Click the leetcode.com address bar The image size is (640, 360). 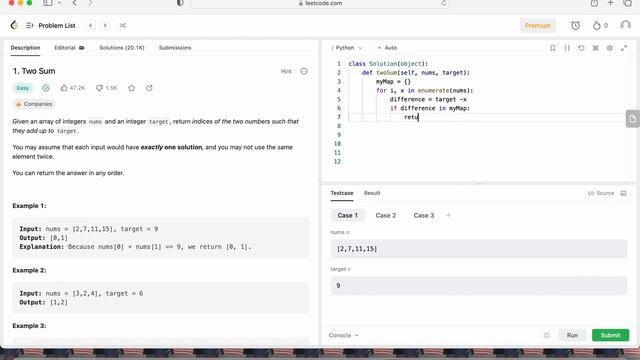(x=320, y=3)
